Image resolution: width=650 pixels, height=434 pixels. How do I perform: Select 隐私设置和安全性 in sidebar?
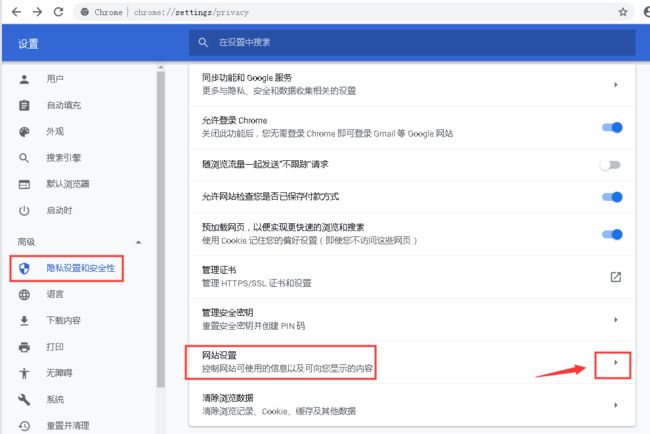tap(80, 268)
